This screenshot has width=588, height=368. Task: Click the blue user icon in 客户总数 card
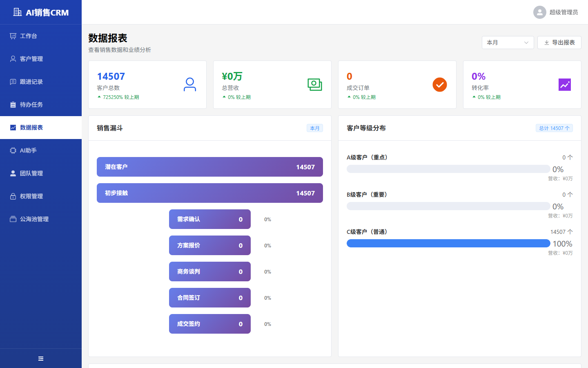coord(190,85)
